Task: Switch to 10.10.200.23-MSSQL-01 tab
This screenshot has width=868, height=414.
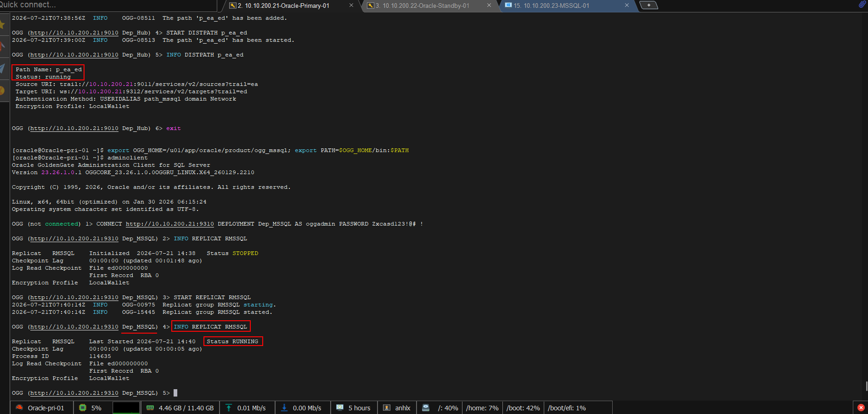Action: [x=552, y=6]
